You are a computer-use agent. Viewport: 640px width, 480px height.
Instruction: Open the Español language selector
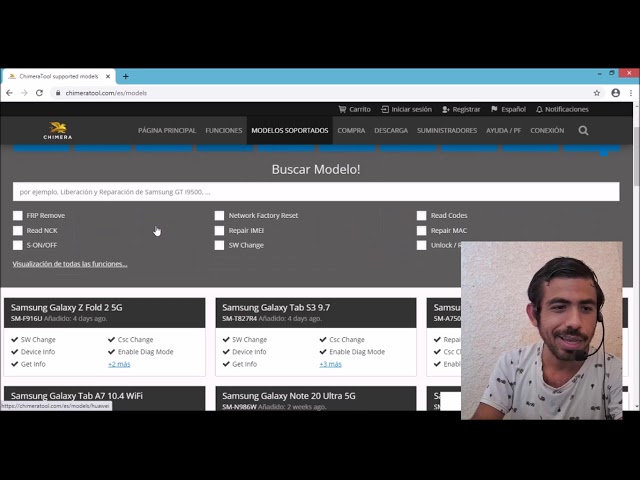click(508, 109)
